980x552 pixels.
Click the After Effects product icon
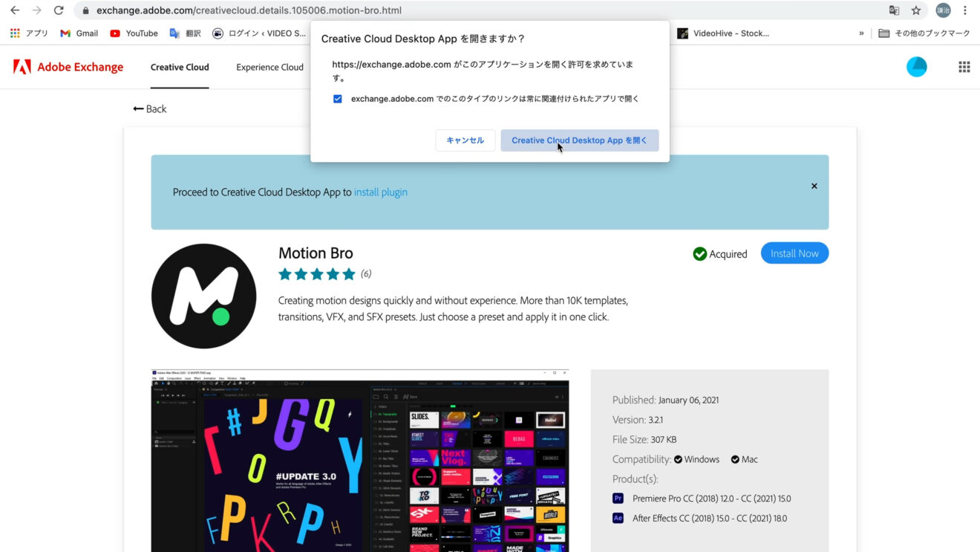point(618,518)
